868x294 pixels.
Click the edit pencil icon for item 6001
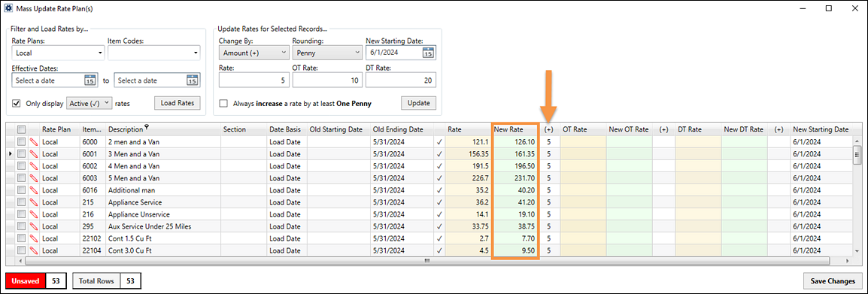pos(34,153)
